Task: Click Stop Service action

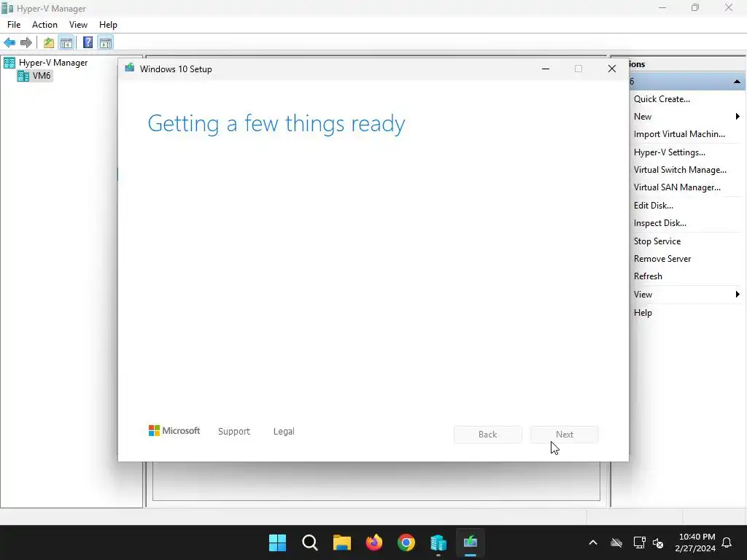Action: pyautogui.click(x=657, y=241)
